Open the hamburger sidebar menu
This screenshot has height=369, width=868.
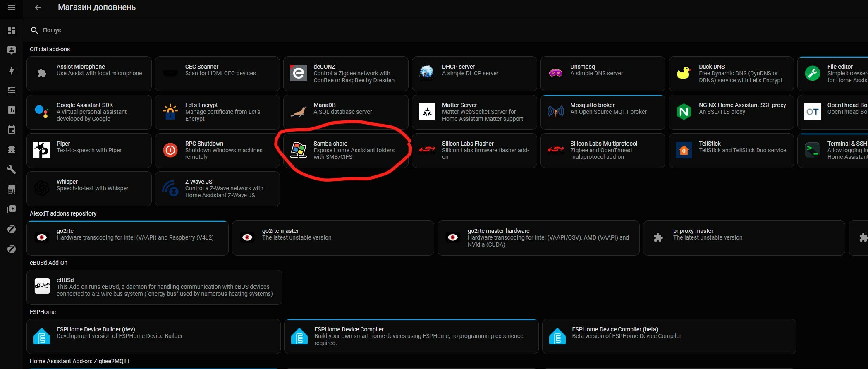pyautogui.click(x=12, y=7)
